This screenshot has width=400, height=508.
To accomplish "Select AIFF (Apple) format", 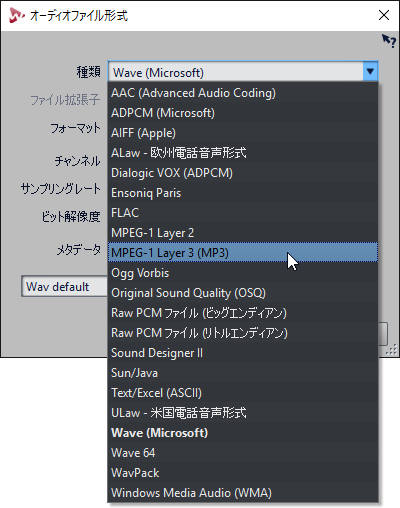I will [243, 133].
